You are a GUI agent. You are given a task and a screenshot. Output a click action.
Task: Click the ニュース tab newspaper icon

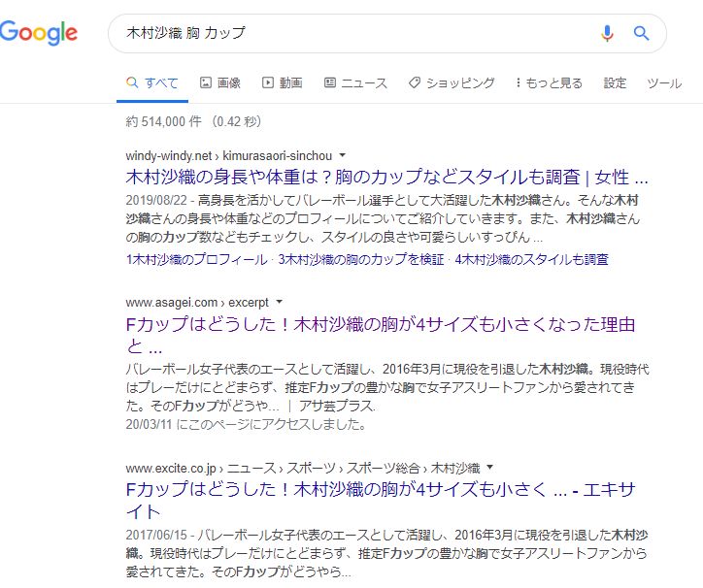(329, 82)
